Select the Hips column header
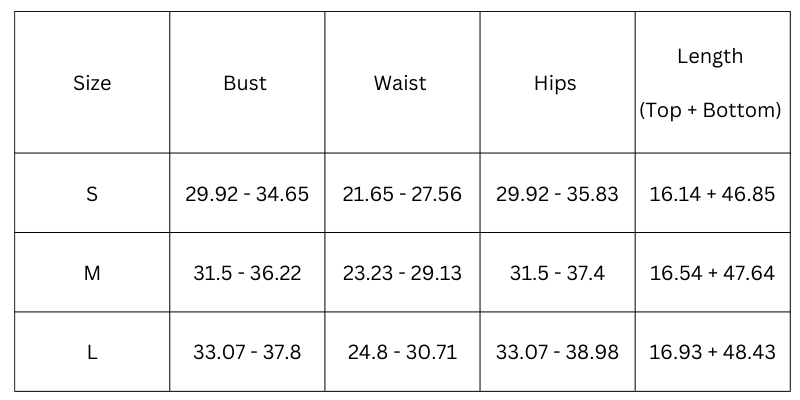The width and height of the screenshot is (800, 400). [555, 83]
